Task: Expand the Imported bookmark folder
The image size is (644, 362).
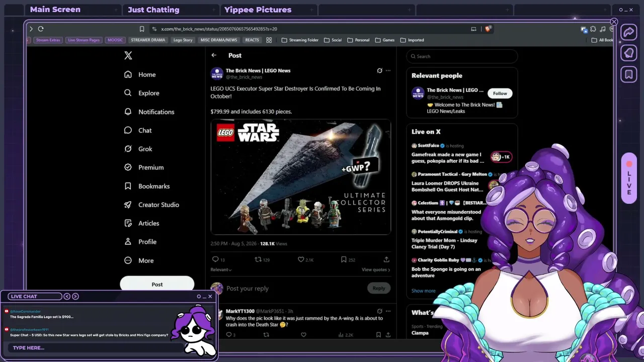Action: pos(412,40)
